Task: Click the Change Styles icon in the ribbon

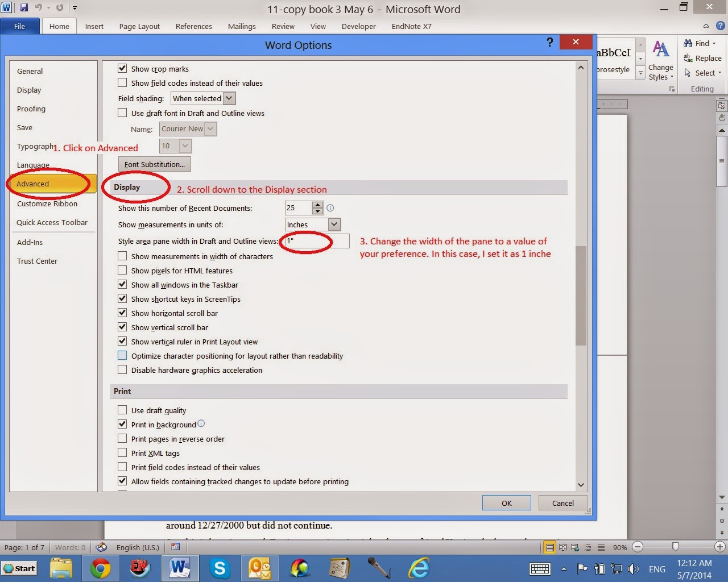Action: click(x=660, y=51)
